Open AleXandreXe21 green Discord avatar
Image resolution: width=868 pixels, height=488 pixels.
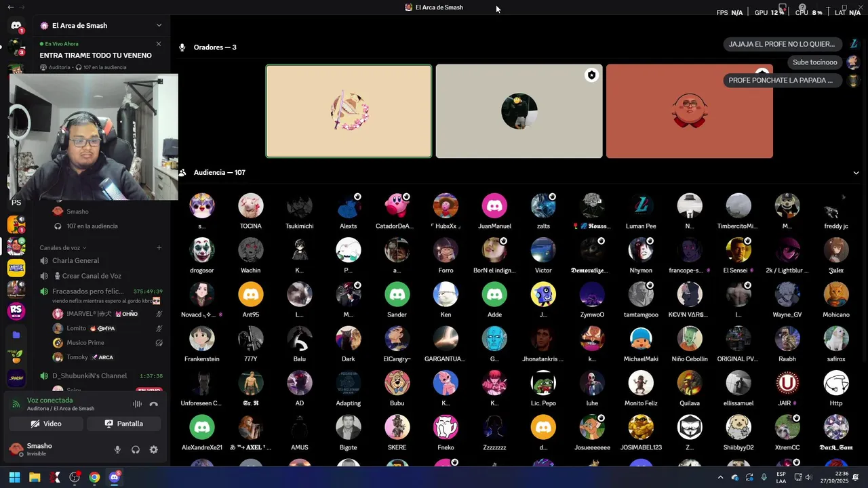tap(201, 427)
